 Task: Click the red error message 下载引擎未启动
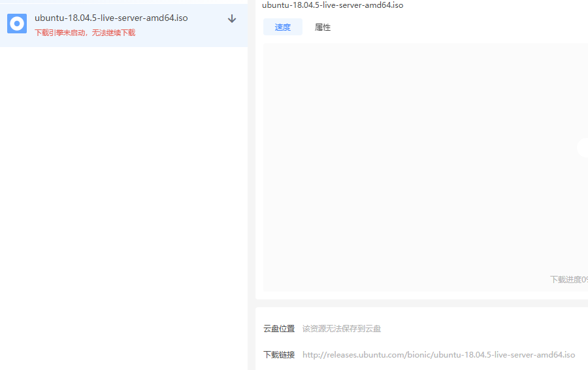pos(85,33)
